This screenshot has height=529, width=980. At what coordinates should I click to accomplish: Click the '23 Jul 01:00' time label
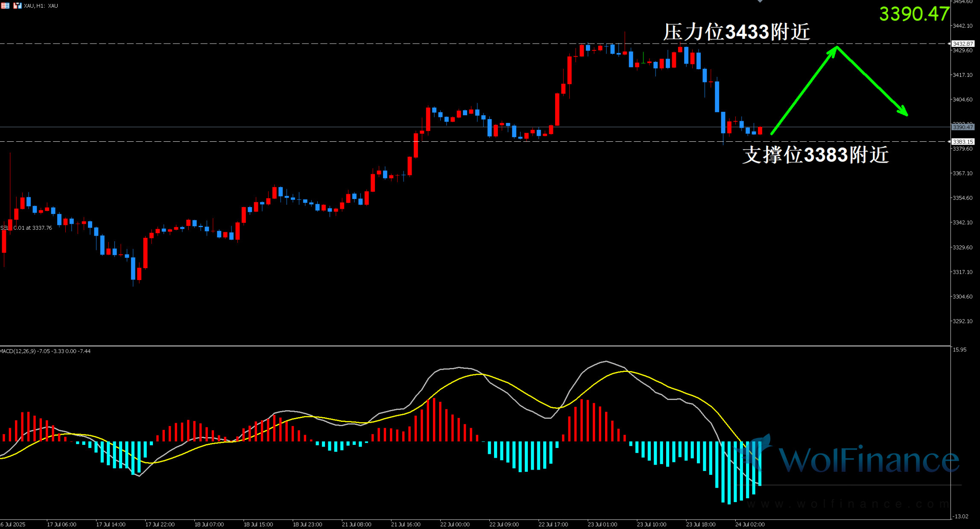(602, 524)
